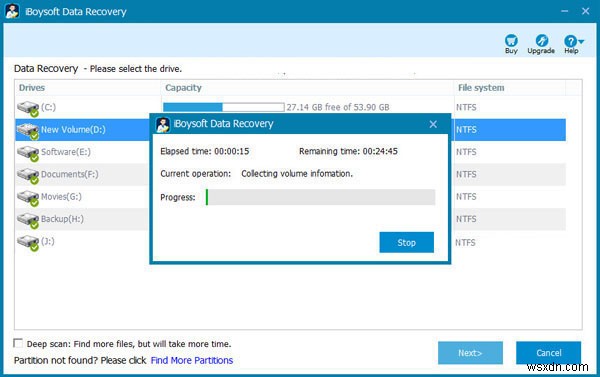Viewport: 600px width, 377px height.
Task: Click the C: drive capacity bar
Action: (x=223, y=107)
